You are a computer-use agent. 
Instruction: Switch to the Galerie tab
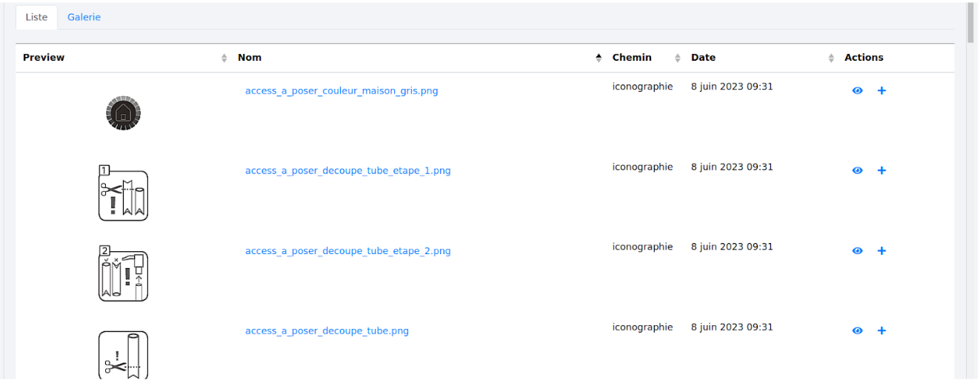point(84,17)
